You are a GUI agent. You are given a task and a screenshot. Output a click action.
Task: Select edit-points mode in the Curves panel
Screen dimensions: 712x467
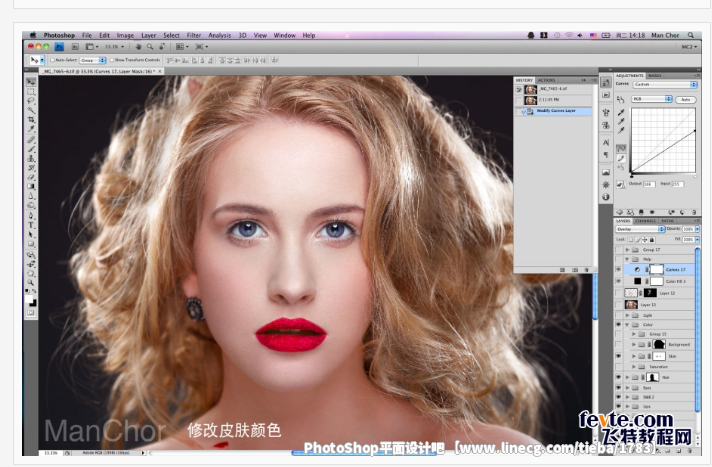click(621, 149)
